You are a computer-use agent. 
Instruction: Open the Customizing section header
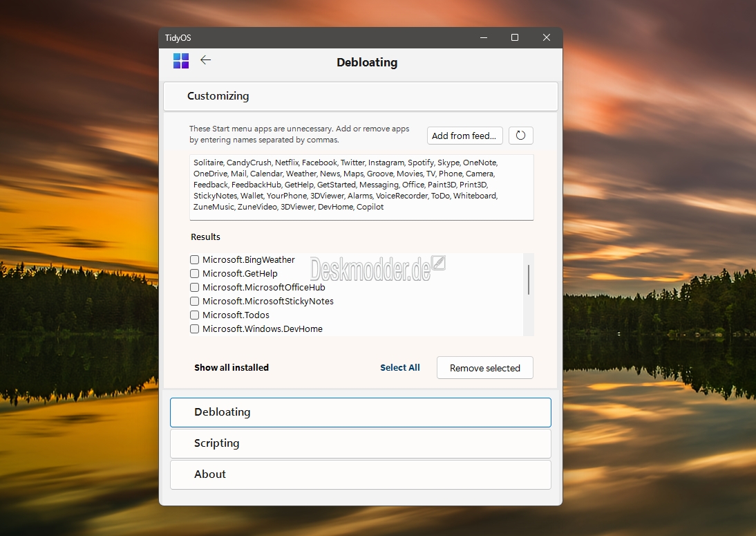[x=361, y=97]
